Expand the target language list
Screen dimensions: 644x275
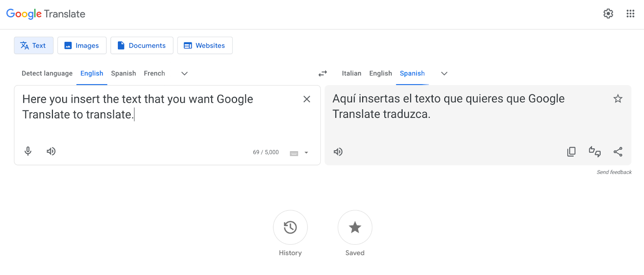tap(444, 73)
